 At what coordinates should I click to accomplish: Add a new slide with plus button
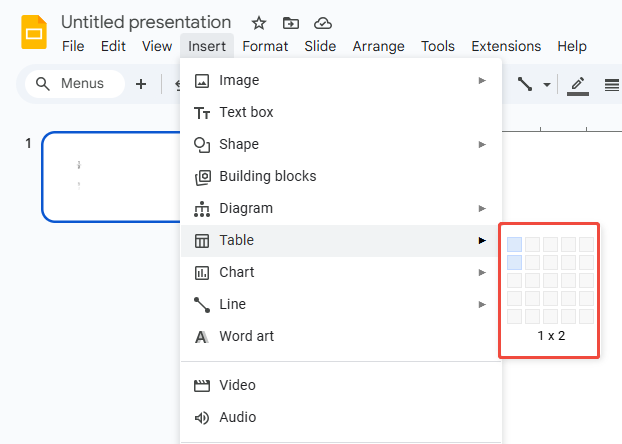[141, 84]
